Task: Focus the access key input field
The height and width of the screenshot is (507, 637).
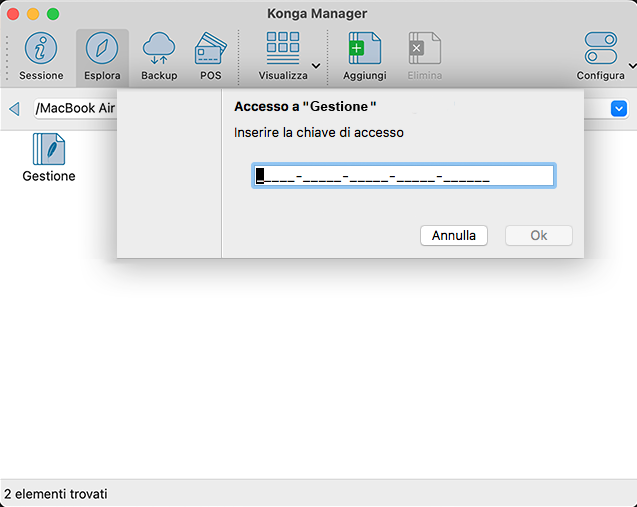Action: pos(403,177)
